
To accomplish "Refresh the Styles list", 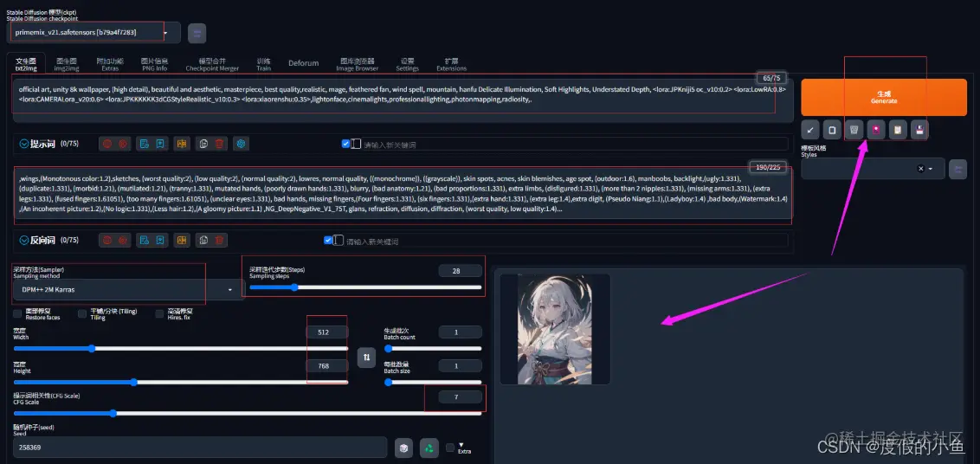I will (957, 169).
